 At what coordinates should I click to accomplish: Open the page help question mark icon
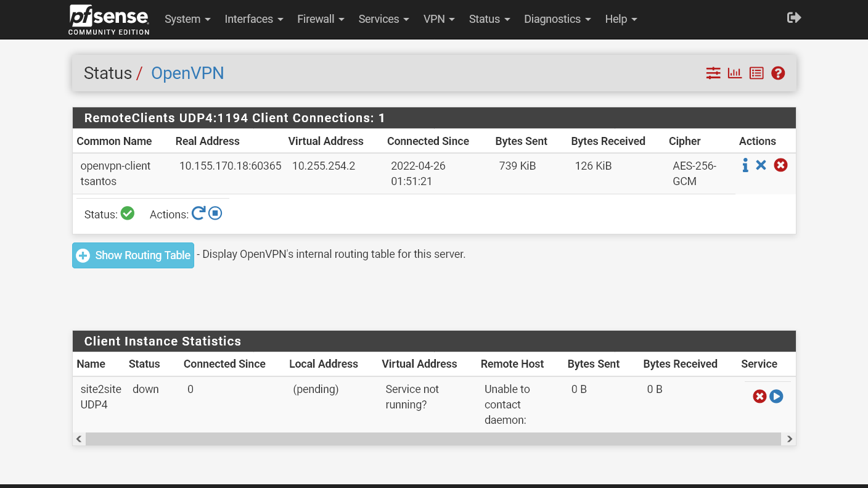[x=777, y=73]
